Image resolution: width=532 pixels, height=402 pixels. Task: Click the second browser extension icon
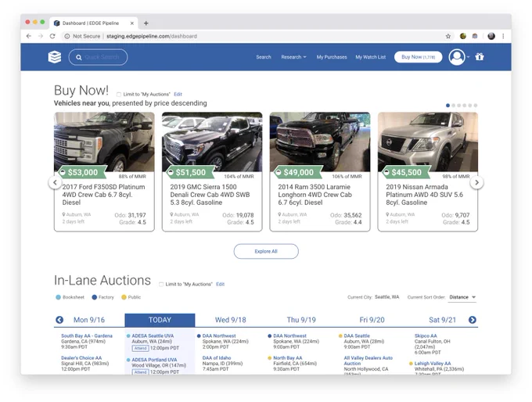[475, 36]
